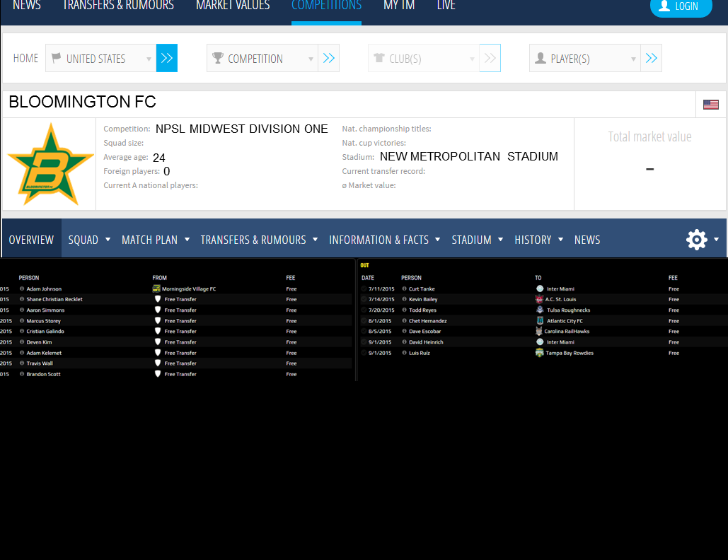
Task: Click the 7/14/2015 date cell
Action: tap(381, 300)
